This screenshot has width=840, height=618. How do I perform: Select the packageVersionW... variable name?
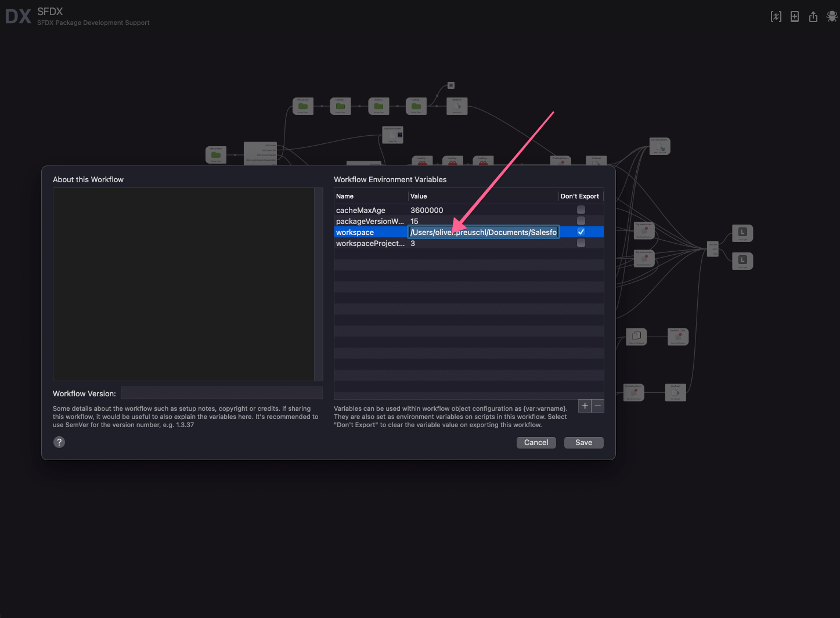pos(370,221)
